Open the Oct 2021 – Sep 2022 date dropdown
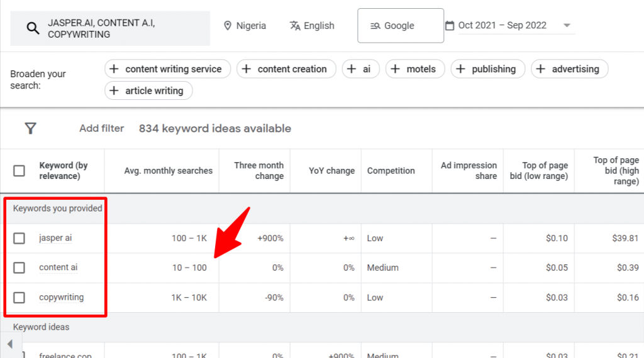This screenshot has width=644, height=358. [x=516, y=25]
